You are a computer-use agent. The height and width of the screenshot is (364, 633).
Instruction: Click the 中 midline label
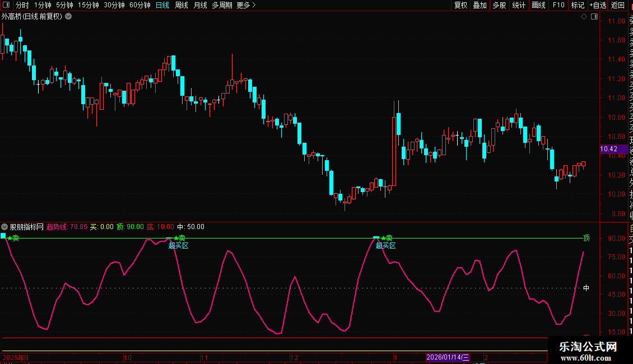pyautogui.click(x=586, y=288)
